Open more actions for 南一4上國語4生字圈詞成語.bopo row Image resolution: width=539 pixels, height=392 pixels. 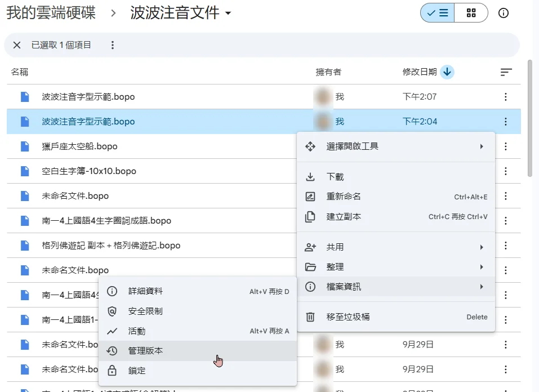coord(506,220)
